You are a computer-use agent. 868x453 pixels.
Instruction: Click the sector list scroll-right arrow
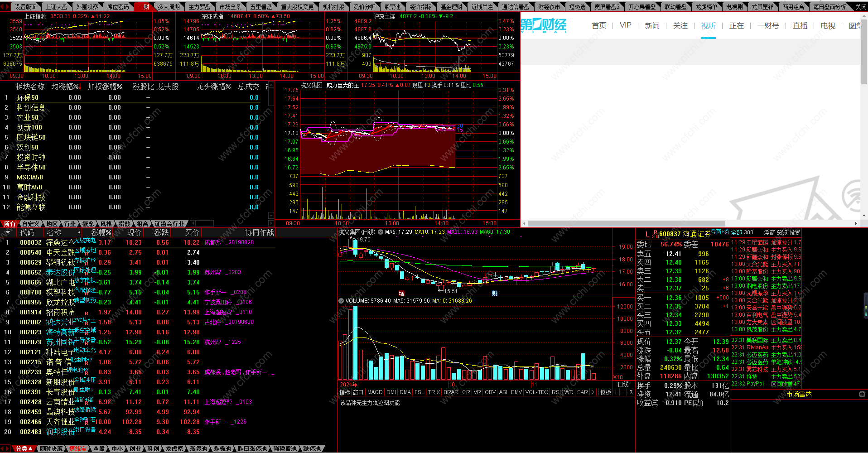click(271, 223)
